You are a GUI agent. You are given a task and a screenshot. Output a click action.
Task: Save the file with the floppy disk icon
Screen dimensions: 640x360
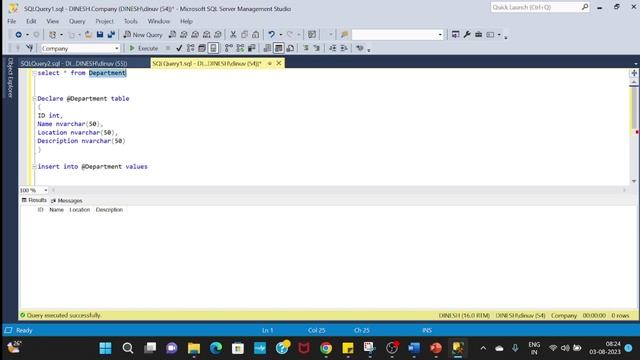point(100,35)
